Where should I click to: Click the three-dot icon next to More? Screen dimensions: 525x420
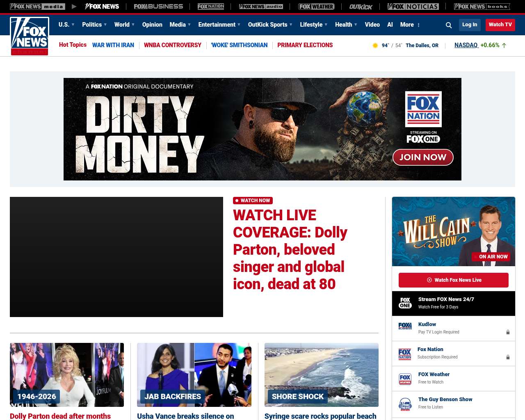(418, 25)
